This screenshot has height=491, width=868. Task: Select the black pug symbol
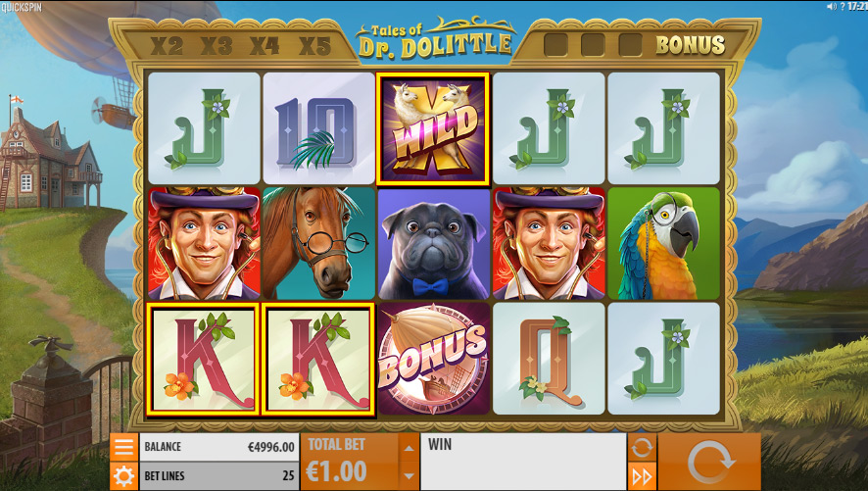433,244
